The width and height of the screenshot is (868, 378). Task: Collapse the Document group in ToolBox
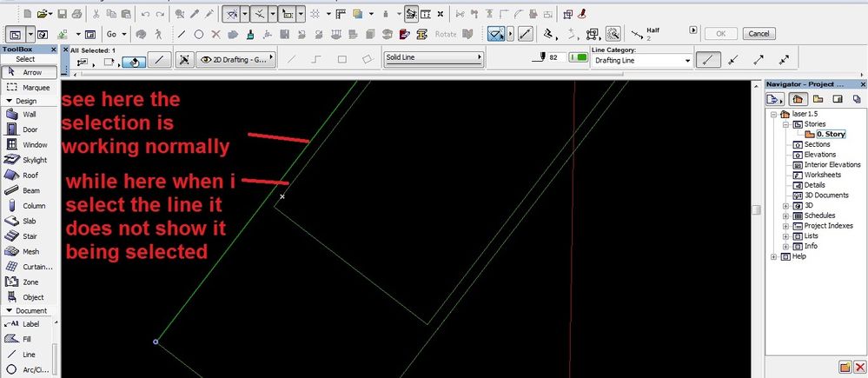tap(10, 311)
